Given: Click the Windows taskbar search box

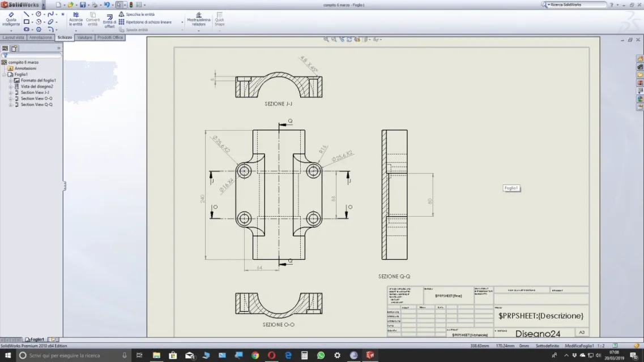Looking at the screenshot, I should (73, 355).
